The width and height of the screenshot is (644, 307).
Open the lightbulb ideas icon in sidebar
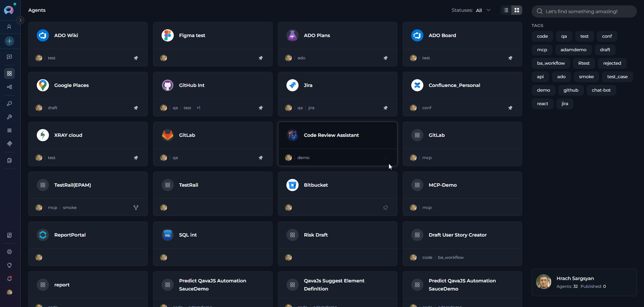(9, 265)
